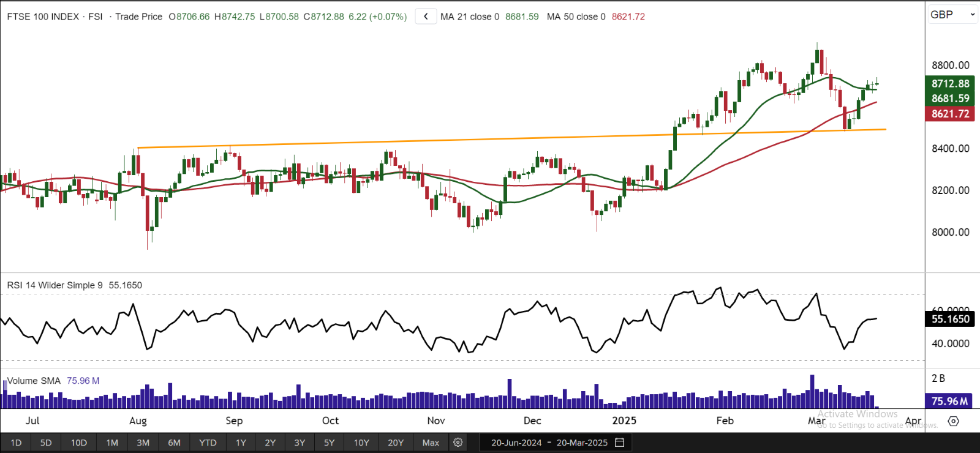Click the Jul label on time axis
Screen dimensions: 980x453
tap(32, 421)
